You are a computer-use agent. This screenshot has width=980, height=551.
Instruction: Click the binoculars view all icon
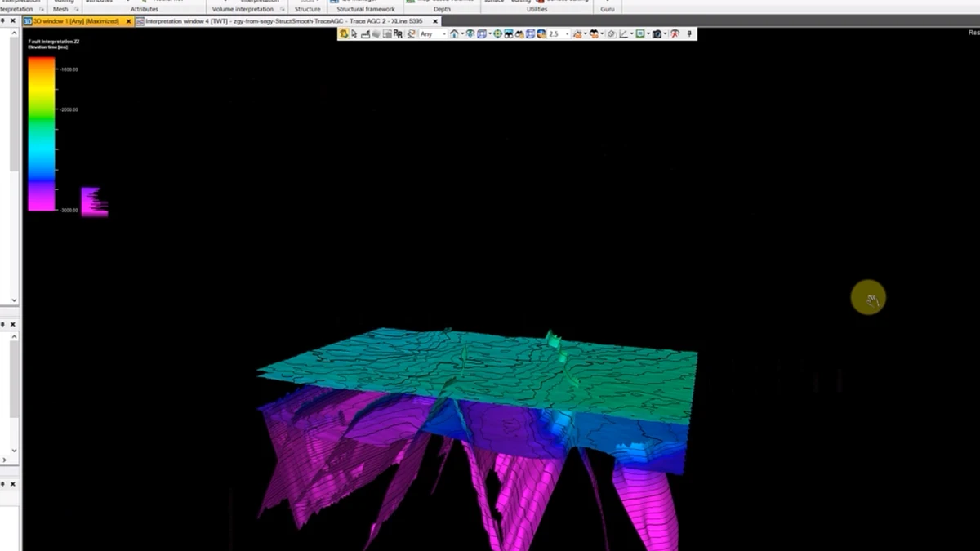509,34
